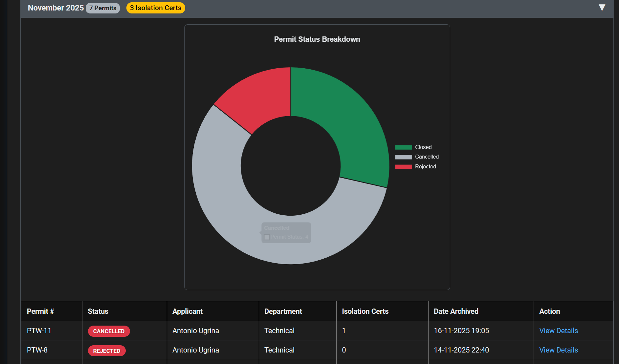Viewport: 619px width, 364px height.
Task: Click the Status column header
Action: [x=98, y=311]
